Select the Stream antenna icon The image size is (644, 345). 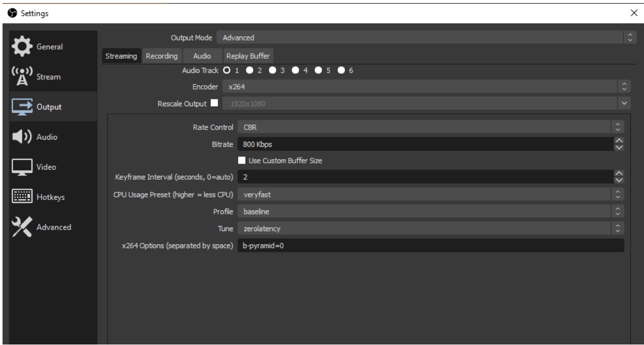pos(21,77)
